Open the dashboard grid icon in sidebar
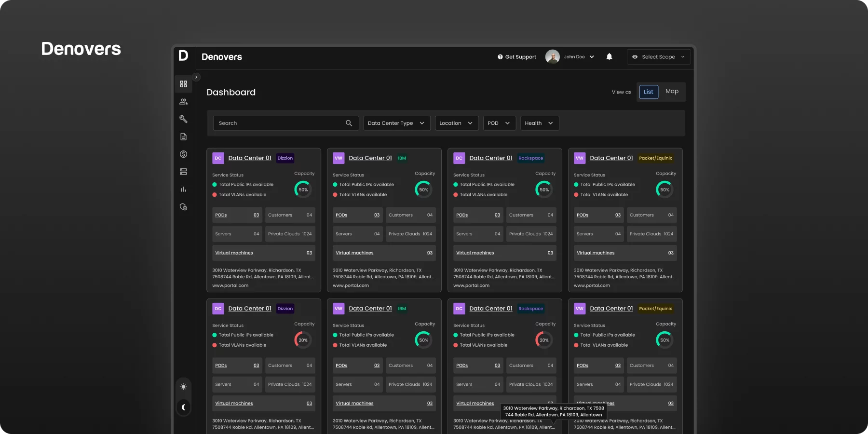 [x=183, y=84]
